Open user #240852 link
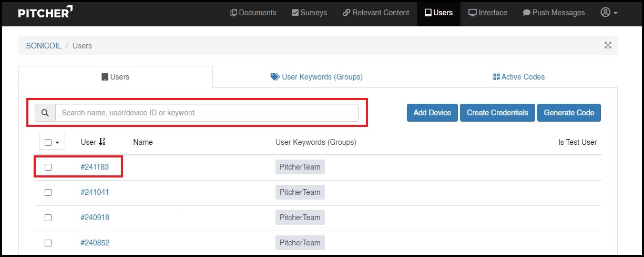The height and width of the screenshot is (257, 644). 95,243
